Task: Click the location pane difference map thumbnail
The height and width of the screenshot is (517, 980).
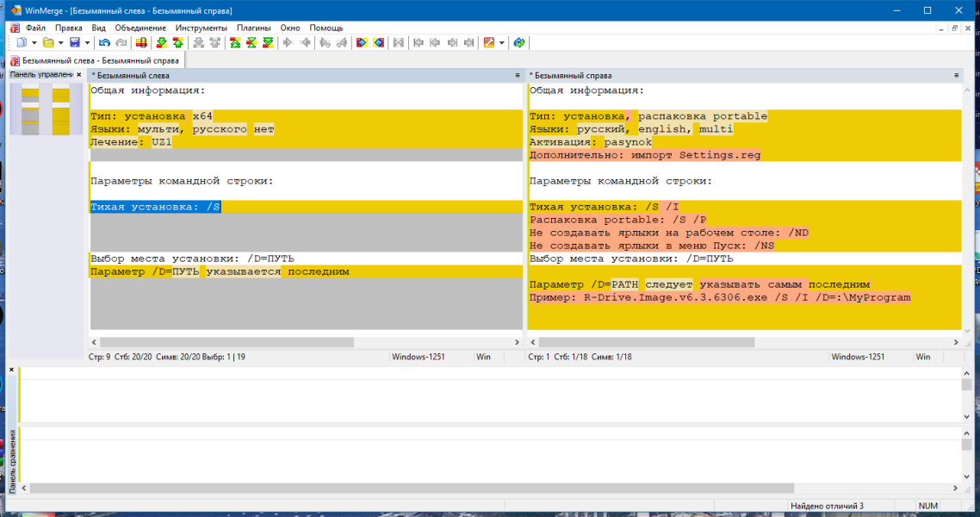Action: (x=46, y=109)
